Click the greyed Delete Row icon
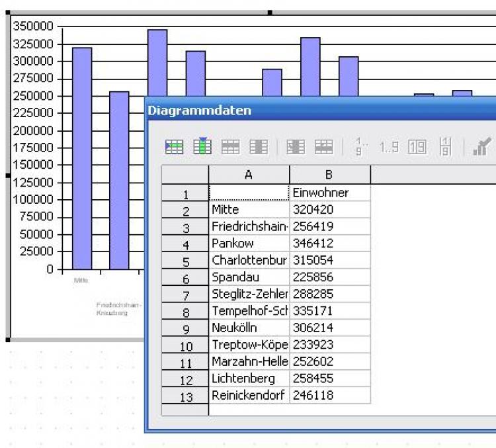Viewport: 496px width, 448px height. (x=229, y=148)
